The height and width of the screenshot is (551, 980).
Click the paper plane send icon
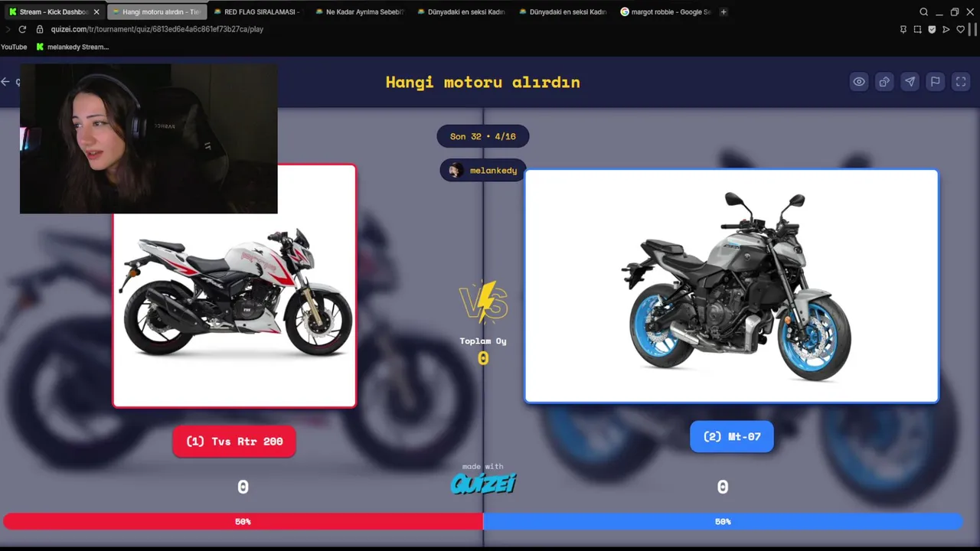[x=910, y=82]
